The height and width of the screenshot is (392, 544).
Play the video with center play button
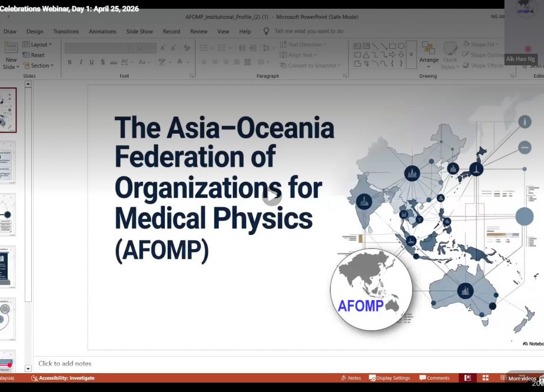[x=271, y=196]
